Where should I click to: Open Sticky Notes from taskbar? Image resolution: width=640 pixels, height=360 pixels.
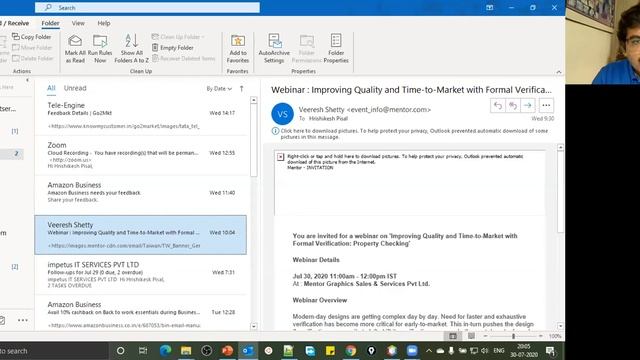pos(330,351)
